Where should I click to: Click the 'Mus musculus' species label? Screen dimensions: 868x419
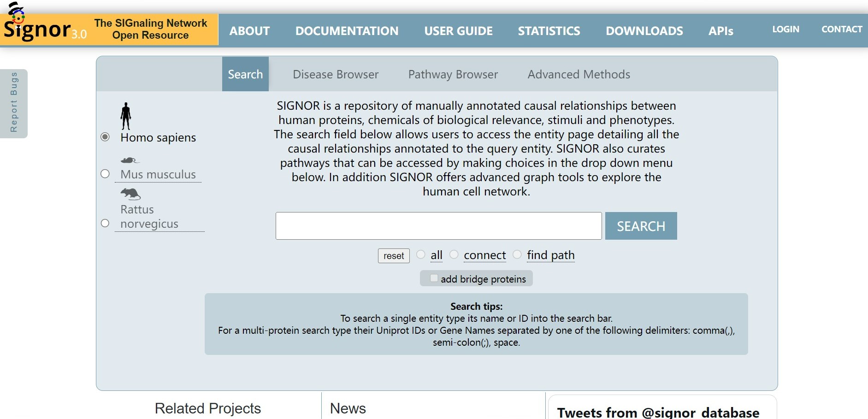(x=158, y=174)
